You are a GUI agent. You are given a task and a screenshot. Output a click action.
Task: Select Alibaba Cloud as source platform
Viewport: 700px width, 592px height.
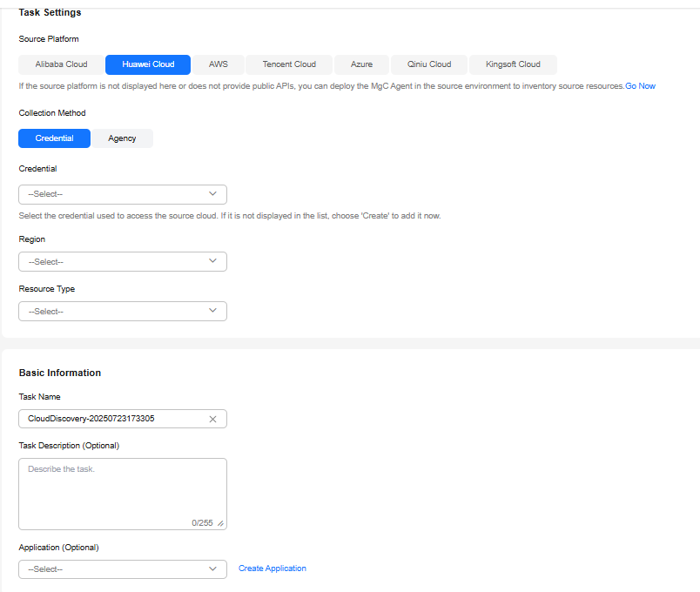61,64
